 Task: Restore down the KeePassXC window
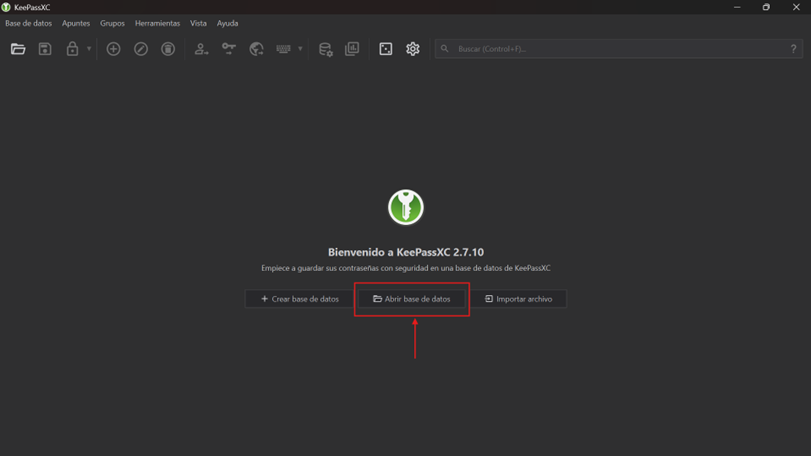[x=766, y=7]
